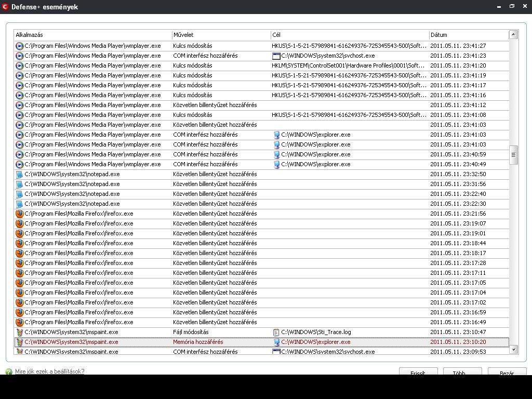Click notepad icon in the 23:31:56 row
Screen dimensions: 532x399
coord(20,184)
